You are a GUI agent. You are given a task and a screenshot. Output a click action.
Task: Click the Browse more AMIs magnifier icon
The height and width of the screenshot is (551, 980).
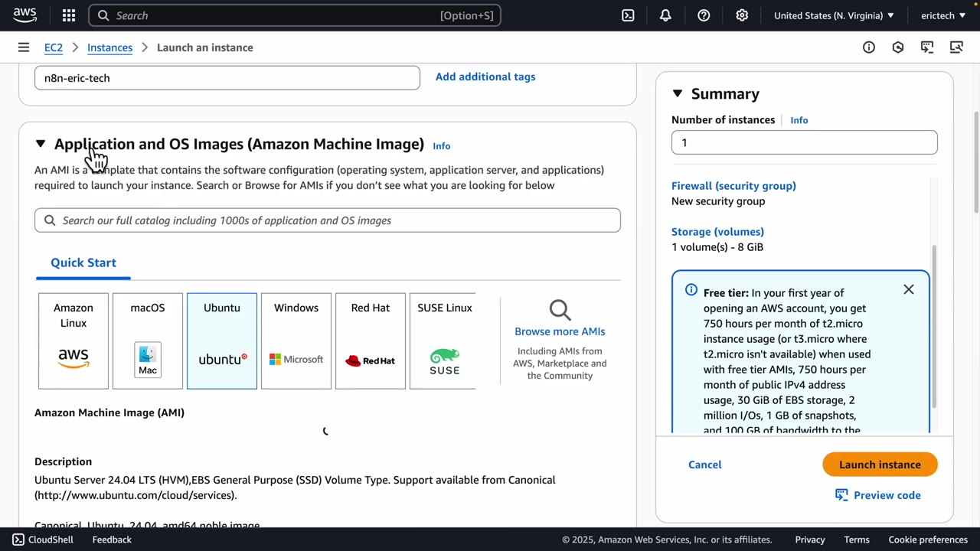(x=560, y=310)
